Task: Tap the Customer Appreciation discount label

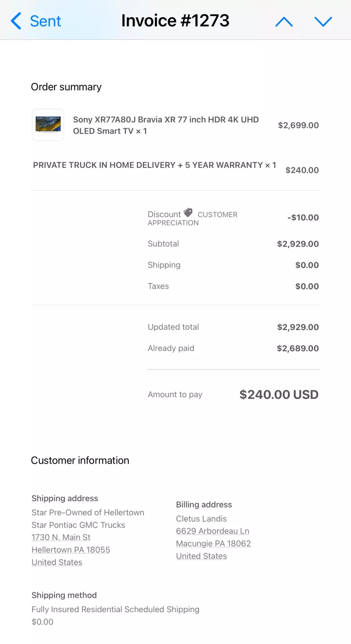Action: coord(217,215)
